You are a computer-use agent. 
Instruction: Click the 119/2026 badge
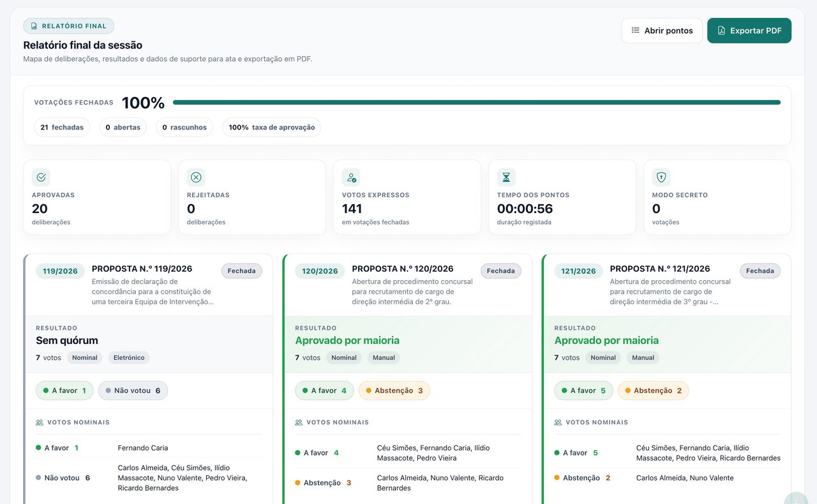click(x=60, y=271)
